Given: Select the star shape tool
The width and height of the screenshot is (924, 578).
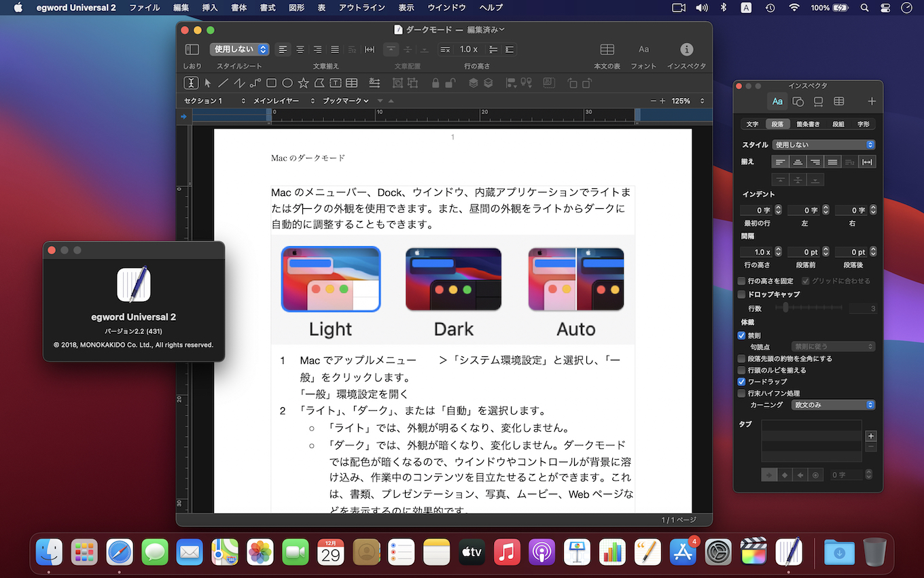Looking at the screenshot, I should point(303,83).
